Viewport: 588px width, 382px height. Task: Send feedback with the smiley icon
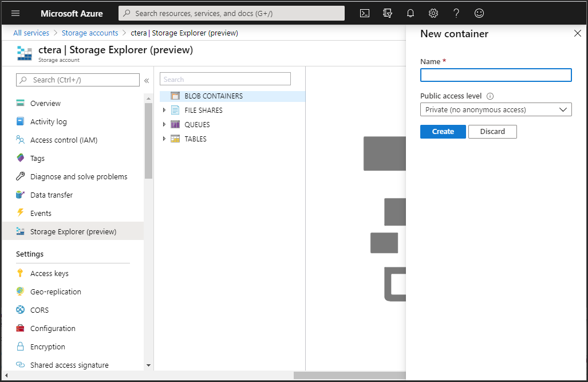479,14
